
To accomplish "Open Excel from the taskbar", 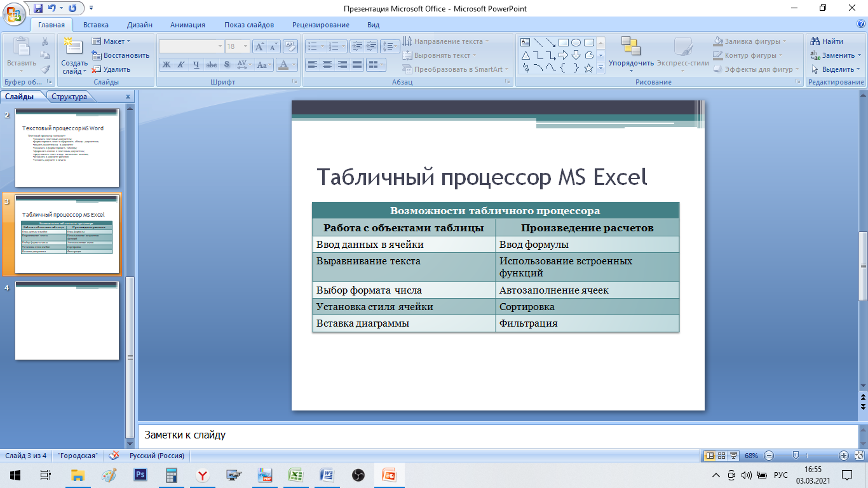I will [295, 475].
